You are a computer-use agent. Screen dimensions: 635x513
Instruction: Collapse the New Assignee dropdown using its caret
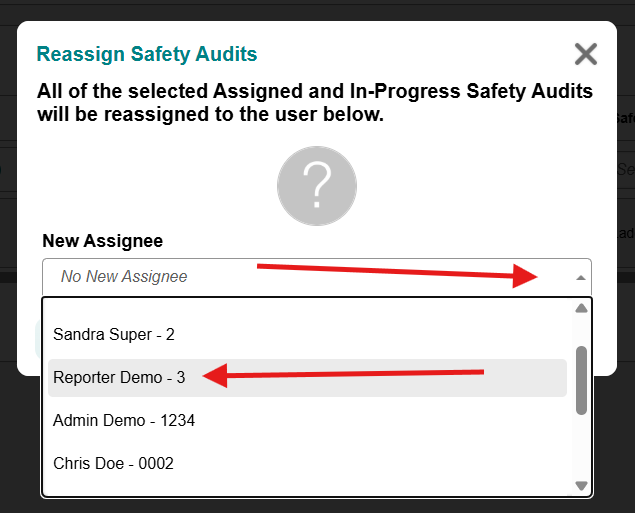point(581,277)
